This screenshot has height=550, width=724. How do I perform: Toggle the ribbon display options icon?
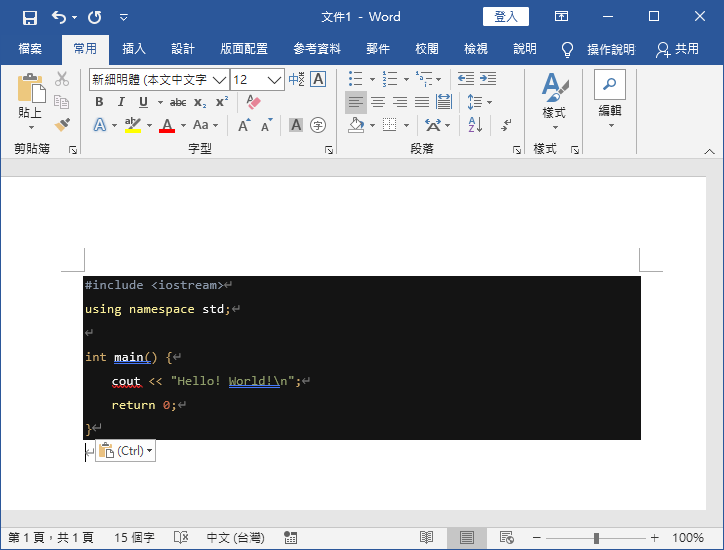tap(561, 17)
